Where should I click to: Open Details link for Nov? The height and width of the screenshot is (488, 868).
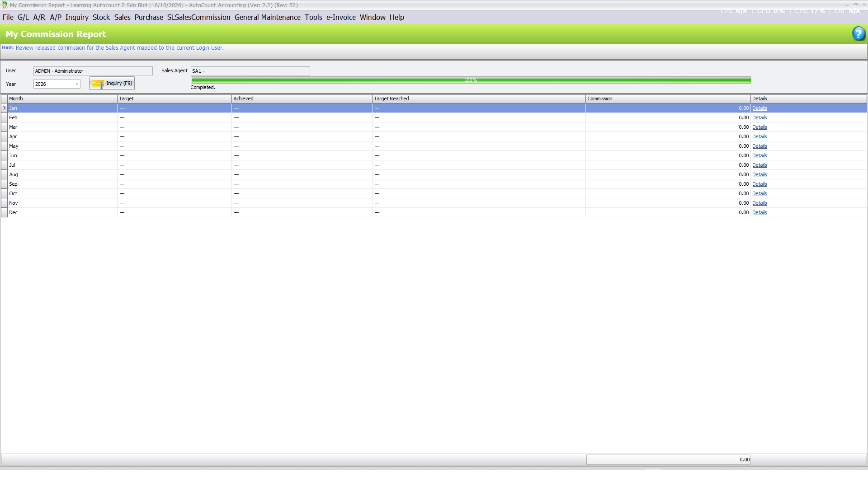[759, 203]
